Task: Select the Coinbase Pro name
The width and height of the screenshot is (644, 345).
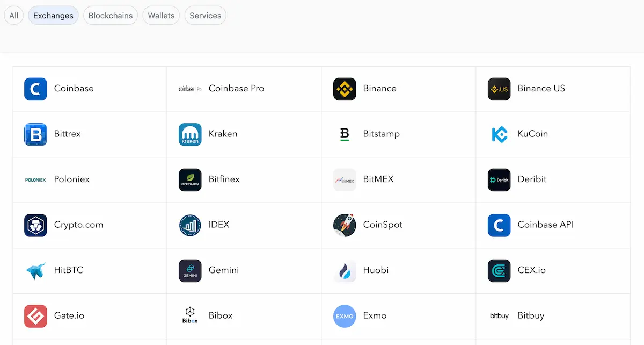Action: pyautogui.click(x=237, y=89)
